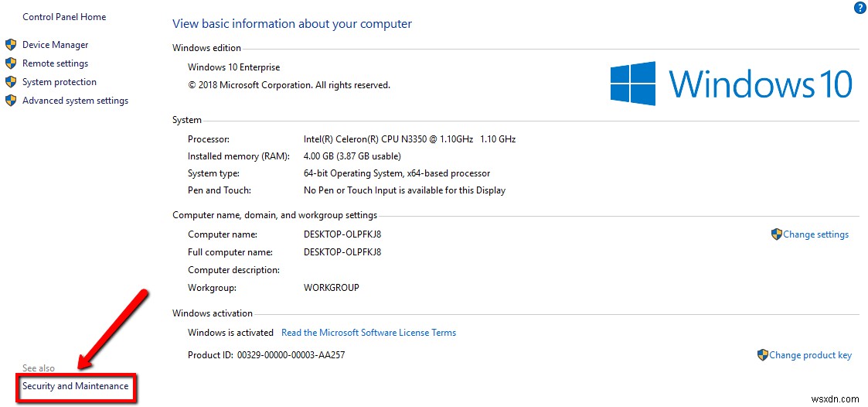The width and height of the screenshot is (868, 407).
Task: Click the 'Workgroup:' label
Action: click(x=212, y=288)
